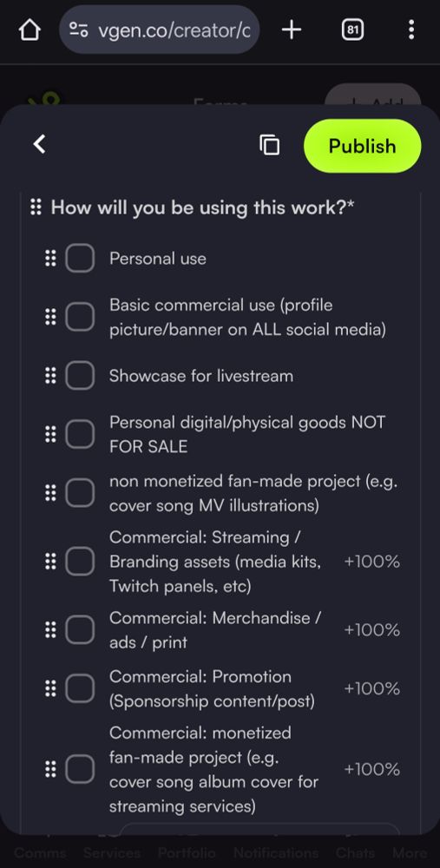Check Commercial: Merchandise / ads / print

(80, 629)
